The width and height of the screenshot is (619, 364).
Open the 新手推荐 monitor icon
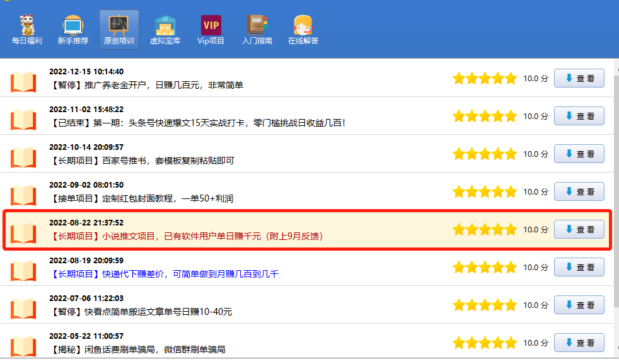[x=73, y=30]
